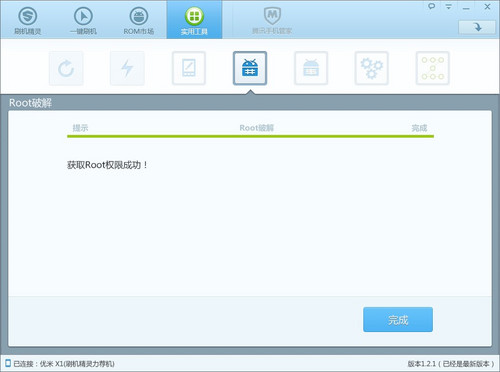Click the 完成 finish button

click(398, 320)
